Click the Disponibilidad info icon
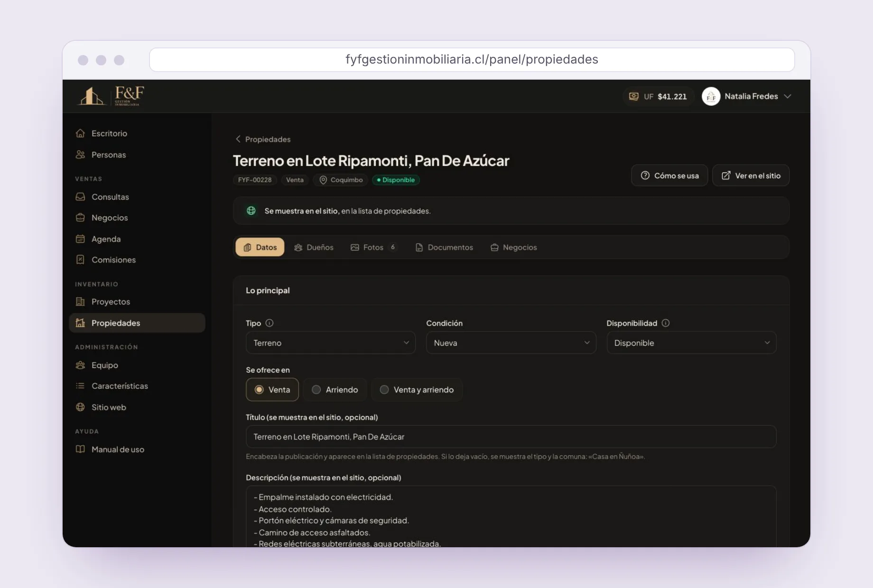This screenshot has width=873, height=588. point(666,323)
